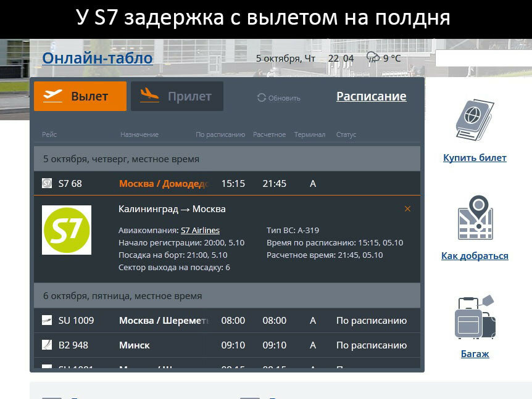This screenshot has height=399, width=532.
Task: Click the 15:15 scheduled time of S7 68
Action: click(x=233, y=184)
